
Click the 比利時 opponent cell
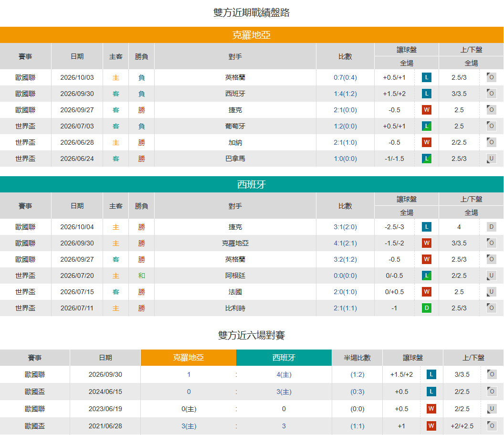tap(235, 308)
